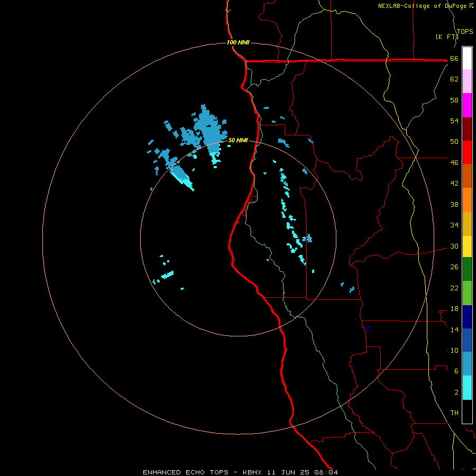Click the '10' scale value
This screenshot has height=476, width=476.
[x=454, y=351]
